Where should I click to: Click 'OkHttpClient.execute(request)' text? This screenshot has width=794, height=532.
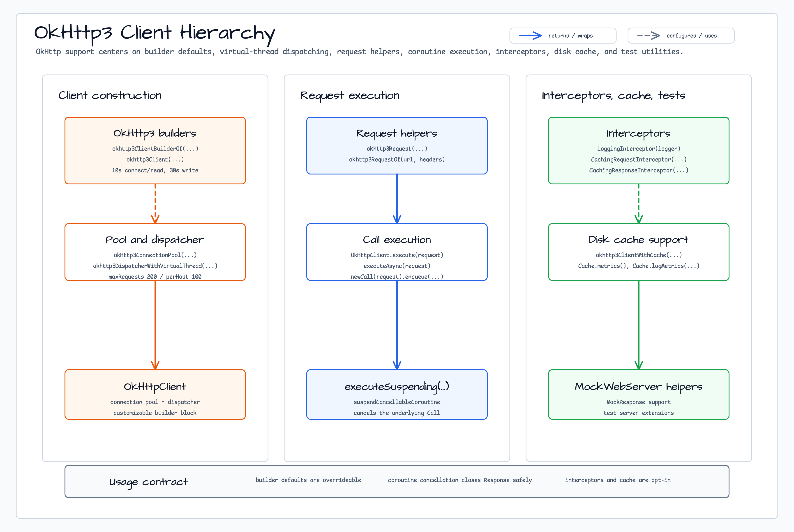397,255
